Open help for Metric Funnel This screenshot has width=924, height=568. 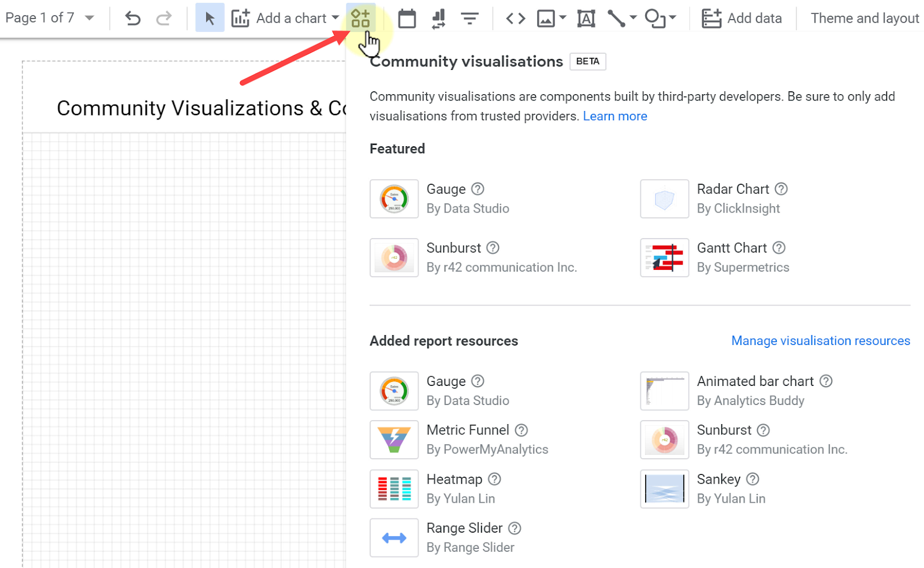pos(521,430)
